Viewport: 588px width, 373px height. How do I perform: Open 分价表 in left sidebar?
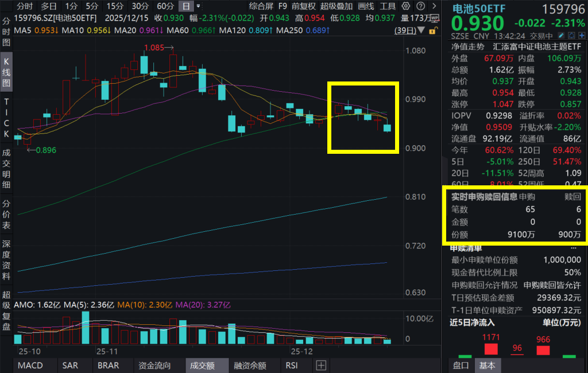[x=7, y=215]
